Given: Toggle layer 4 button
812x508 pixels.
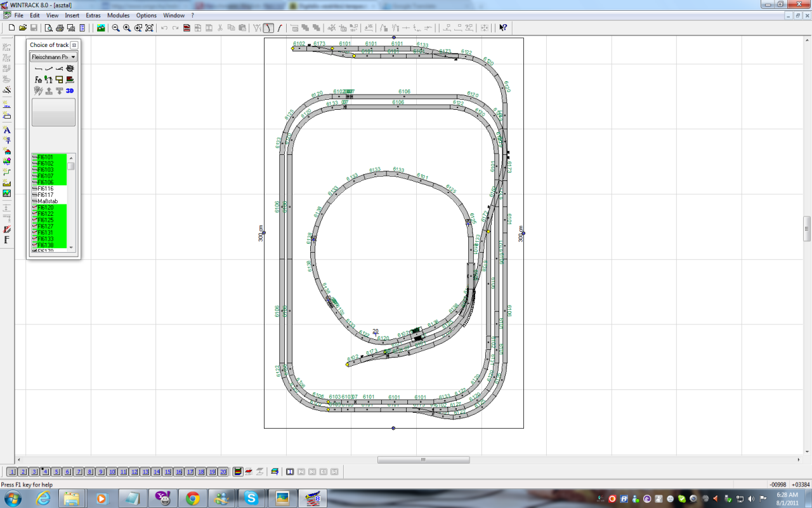Looking at the screenshot, I should coord(45,472).
